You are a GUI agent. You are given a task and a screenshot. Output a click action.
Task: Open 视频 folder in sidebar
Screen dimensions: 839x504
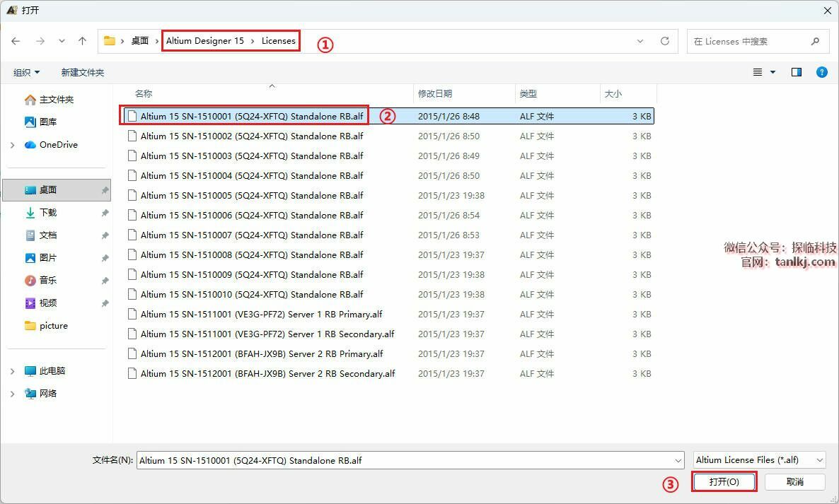coord(48,303)
